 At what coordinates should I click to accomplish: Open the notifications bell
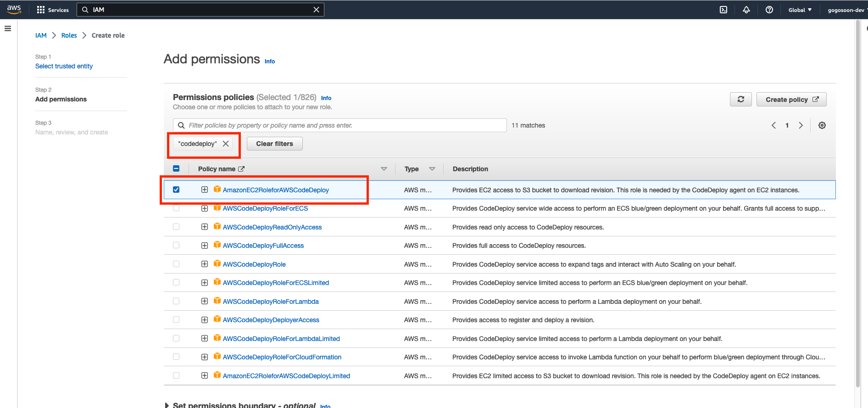click(x=746, y=10)
